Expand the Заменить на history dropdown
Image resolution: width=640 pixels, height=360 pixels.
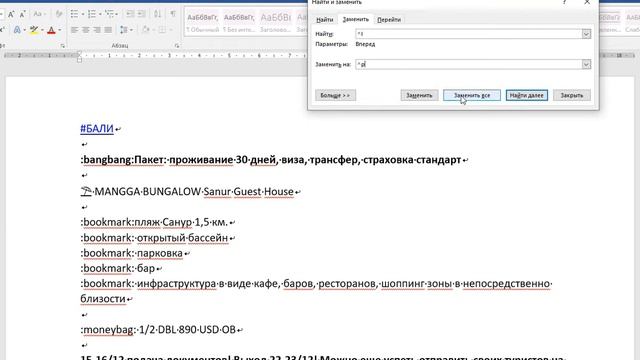(x=586, y=64)
